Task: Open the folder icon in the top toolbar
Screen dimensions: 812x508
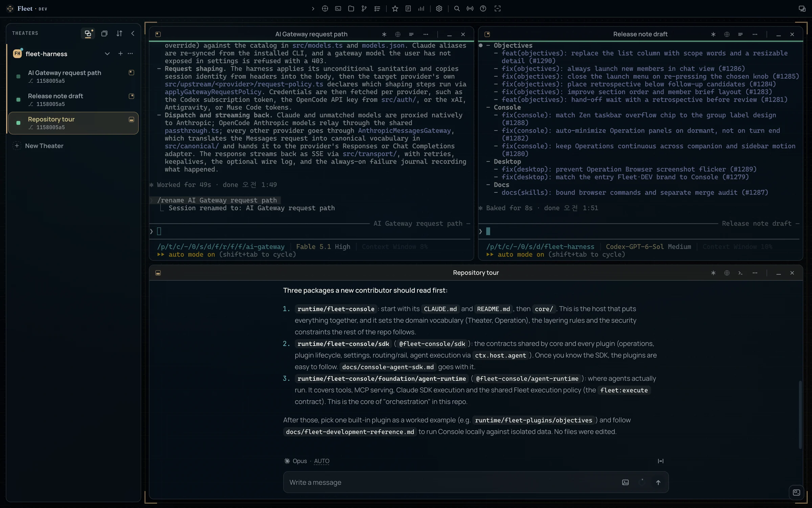Action: 351,9
